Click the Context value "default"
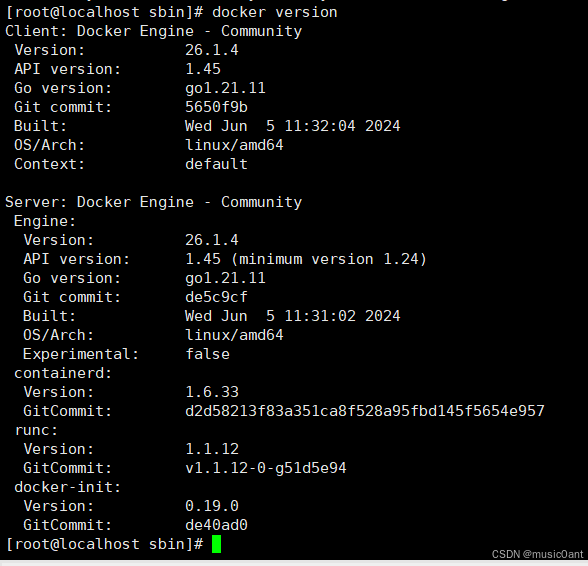588x566 pixels. pyautogui.click(x=216, y=164)
